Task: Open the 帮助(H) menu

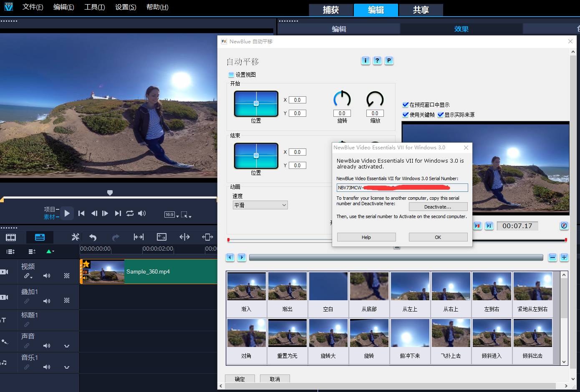Action: coord(157,7)
